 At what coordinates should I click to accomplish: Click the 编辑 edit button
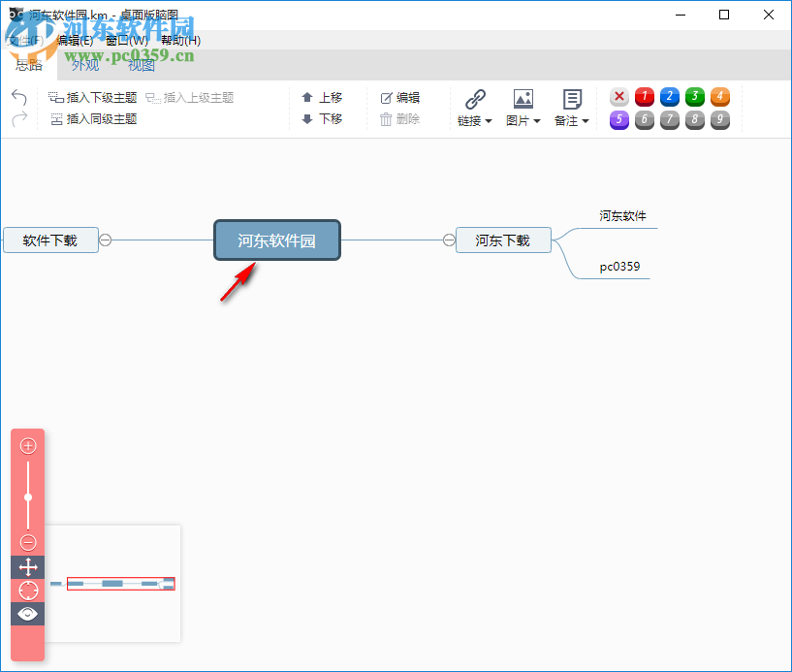point(400,98)
